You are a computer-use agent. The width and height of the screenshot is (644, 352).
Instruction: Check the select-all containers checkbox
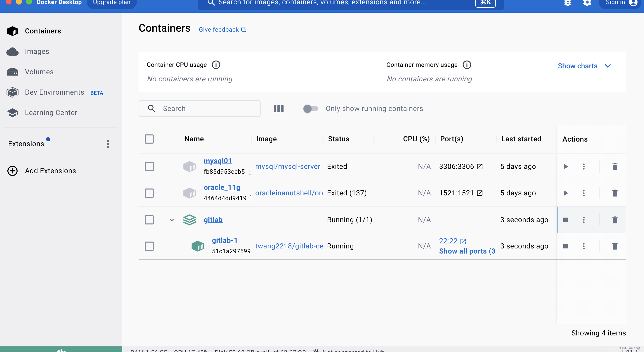[x=149, y=139]
